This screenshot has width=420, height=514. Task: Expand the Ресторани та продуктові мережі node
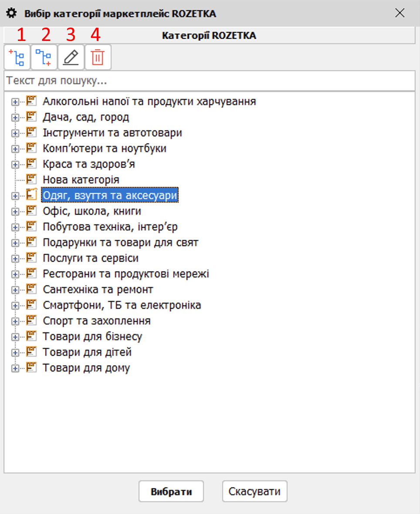coord(15,274)
